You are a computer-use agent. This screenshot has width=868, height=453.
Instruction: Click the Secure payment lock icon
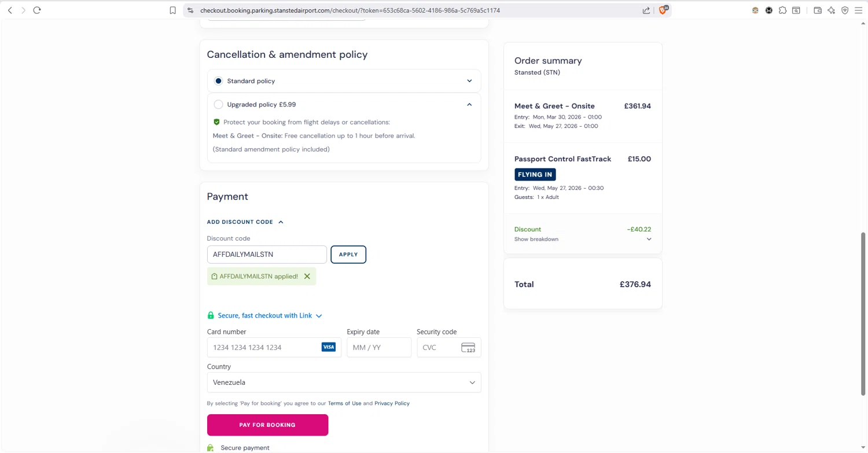tap(211, 448)
